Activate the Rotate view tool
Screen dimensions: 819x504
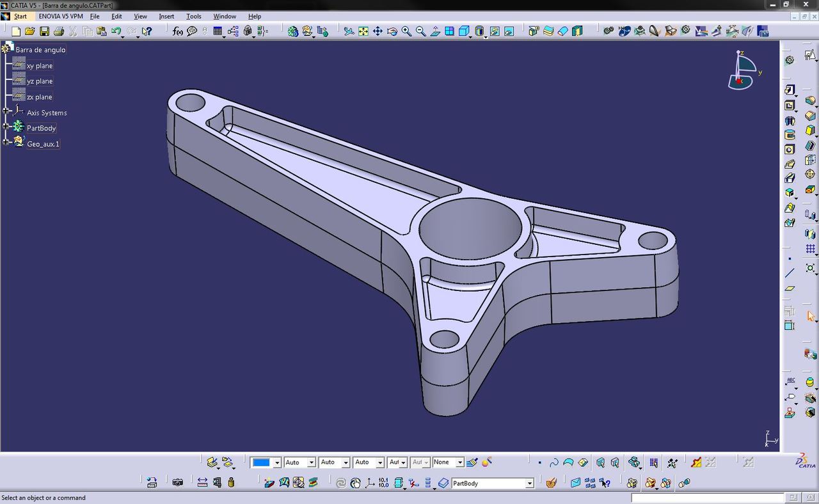pyautogui.click(x=392, y=31)
